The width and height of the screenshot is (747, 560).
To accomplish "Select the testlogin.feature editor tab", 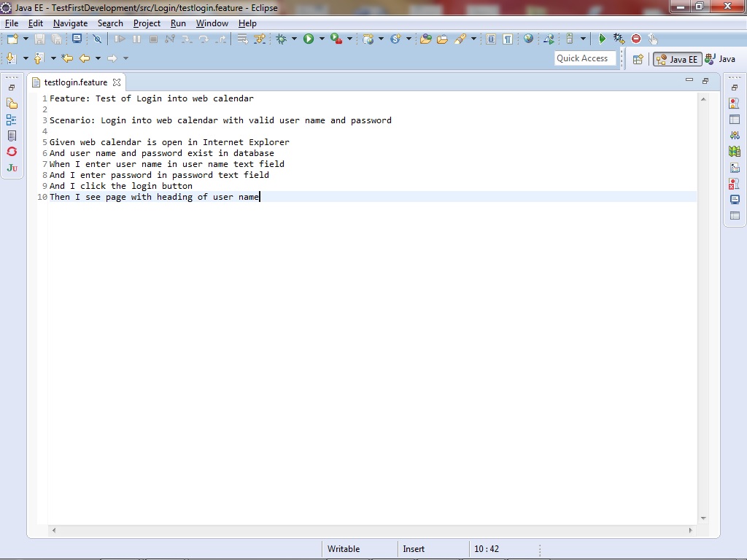I will point(75,82).
